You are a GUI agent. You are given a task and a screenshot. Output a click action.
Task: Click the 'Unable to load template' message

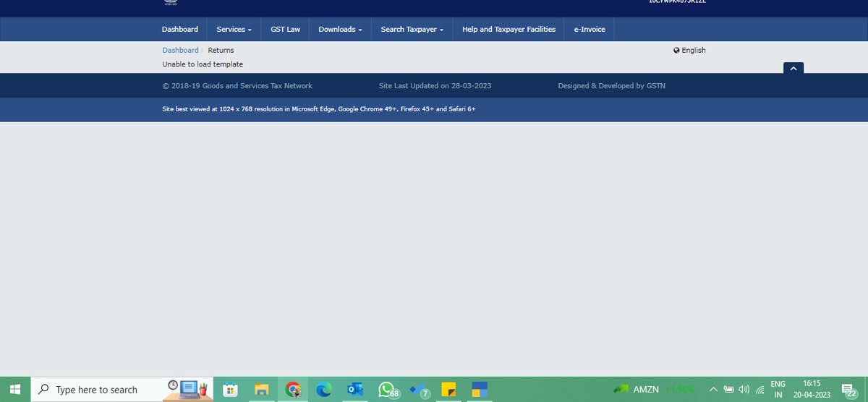coord(203,64)
